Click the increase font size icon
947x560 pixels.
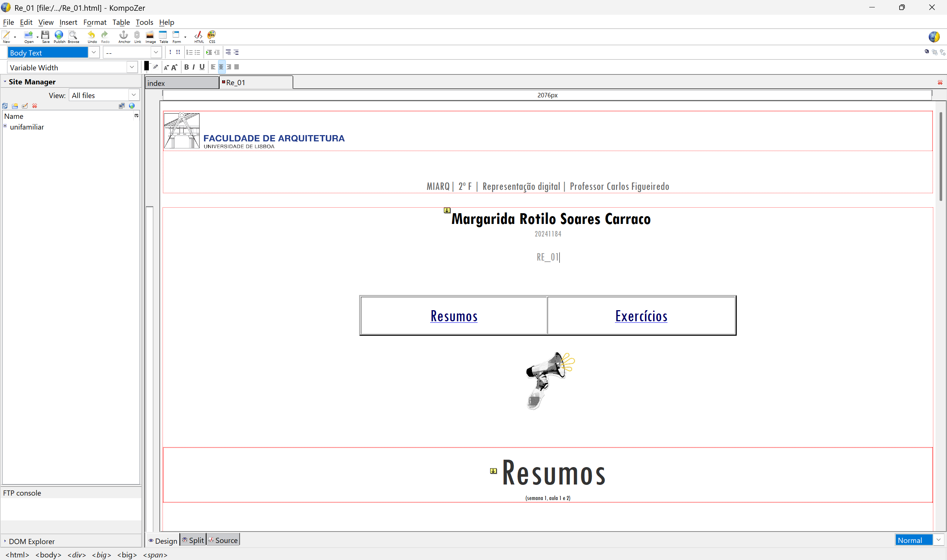pos(174,67)
